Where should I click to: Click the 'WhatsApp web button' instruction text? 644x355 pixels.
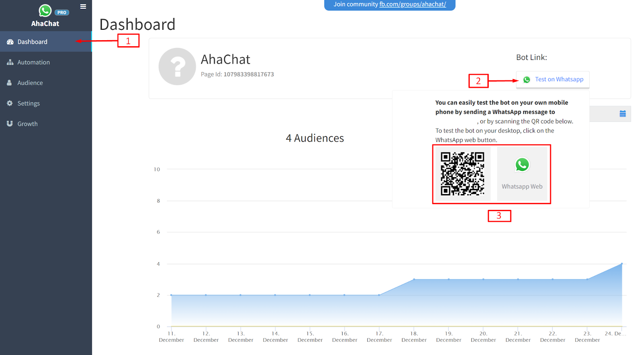click(466, 140)
